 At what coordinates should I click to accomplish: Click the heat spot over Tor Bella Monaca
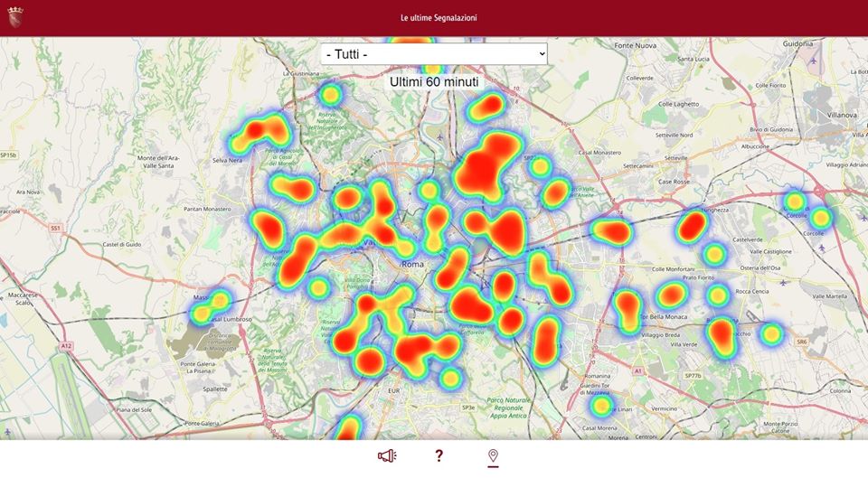(x=627, y=307)
